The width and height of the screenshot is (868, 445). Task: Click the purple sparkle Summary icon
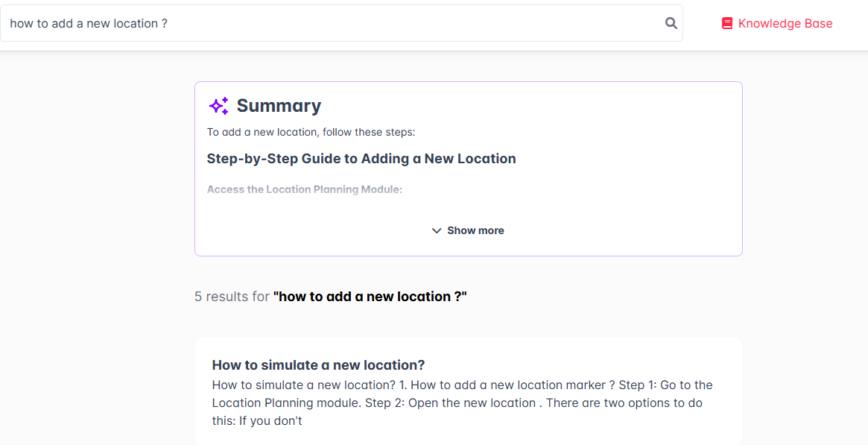point(218,106)
